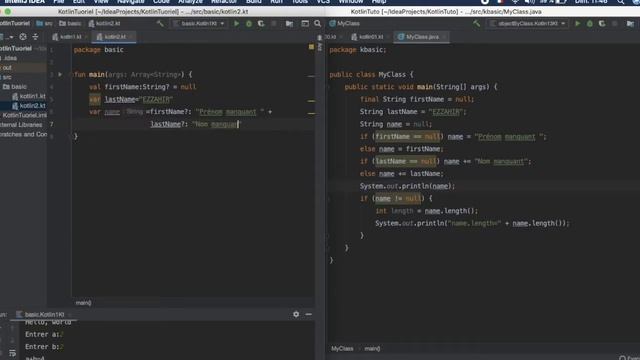Click src in navigation bar breadcrumb
The width and height of the screenshot is (640, 360).
(x=45, y=24)
